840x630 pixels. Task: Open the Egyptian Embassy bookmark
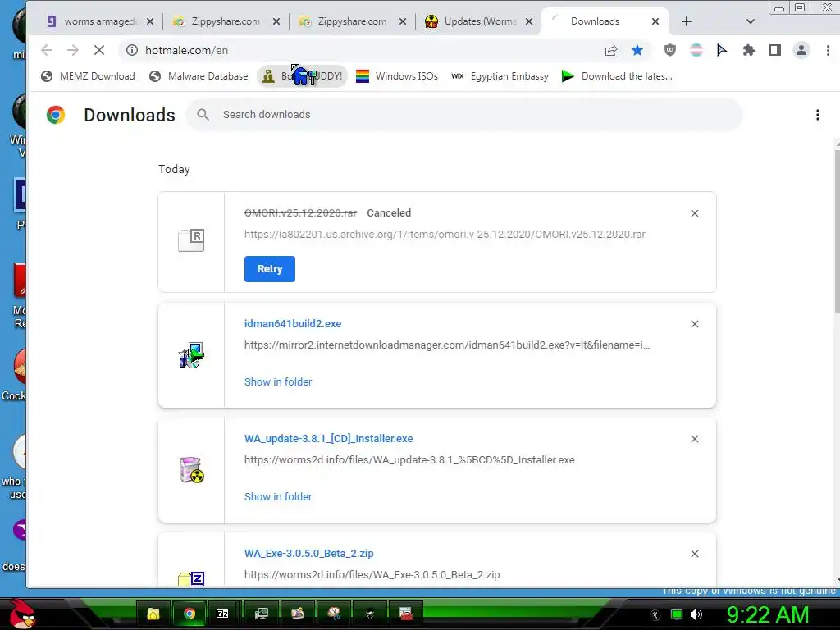coord(500,76)
